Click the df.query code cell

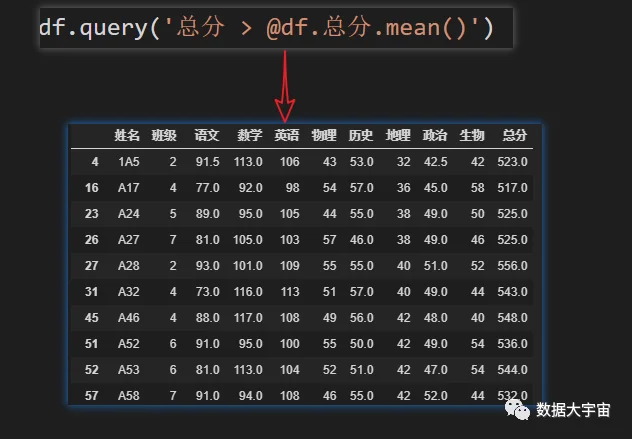pos(276,28)
